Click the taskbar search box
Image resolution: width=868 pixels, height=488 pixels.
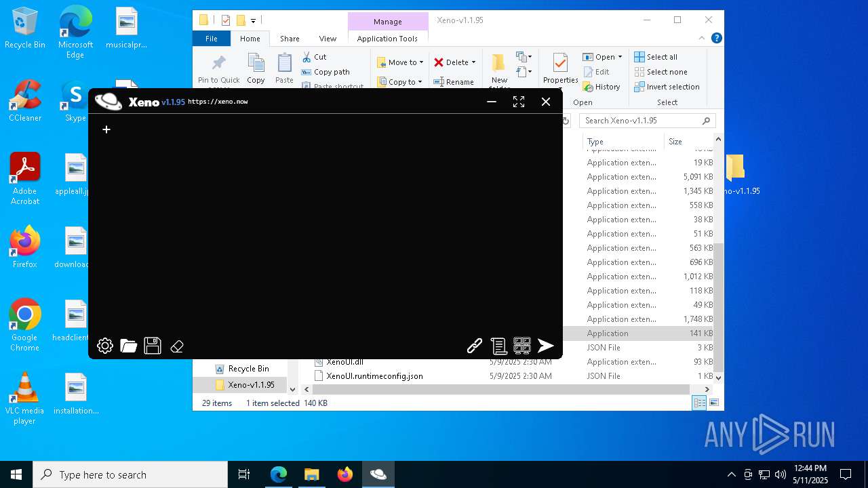click(130, 474)
